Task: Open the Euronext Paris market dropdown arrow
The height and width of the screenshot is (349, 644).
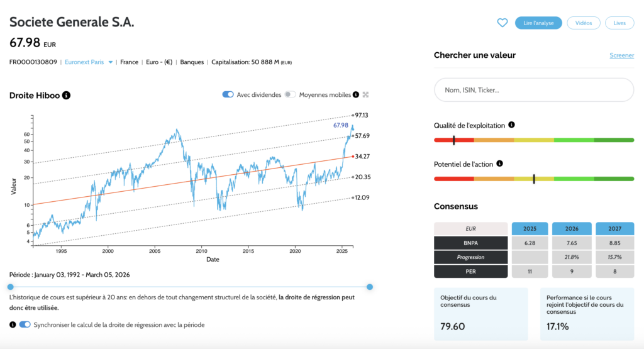Action: [111, 62]
